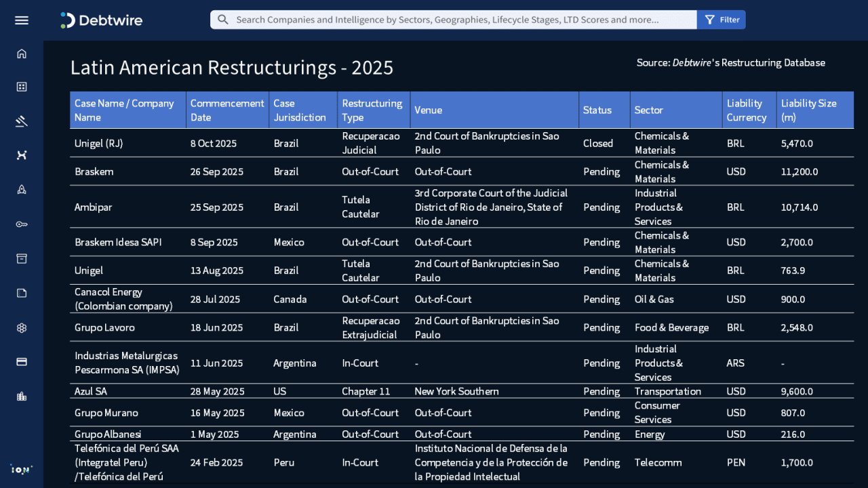868x488 pixels.
Task: Click the Debtwire logo
Action: coord(102,20)
